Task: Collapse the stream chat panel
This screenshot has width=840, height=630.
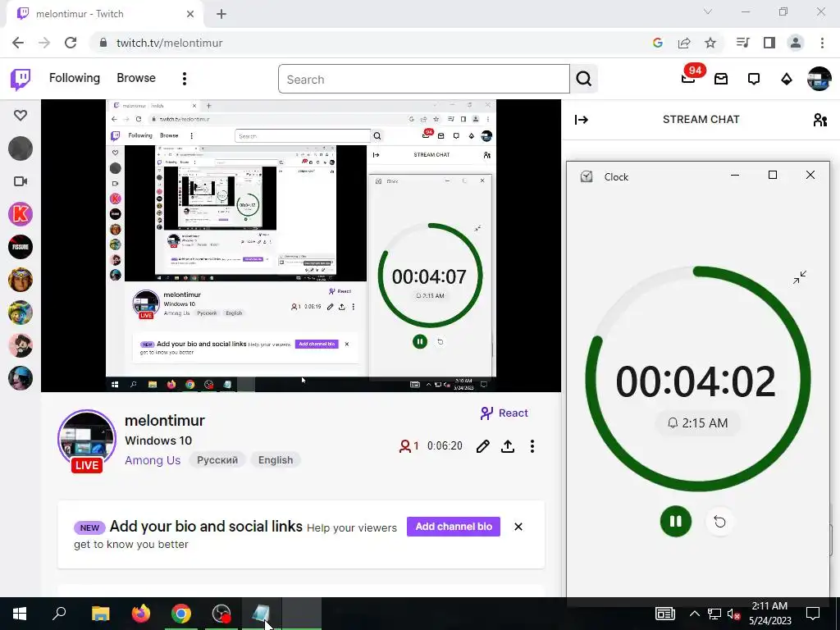Action: pyautogui.click(x=582, y=120)
